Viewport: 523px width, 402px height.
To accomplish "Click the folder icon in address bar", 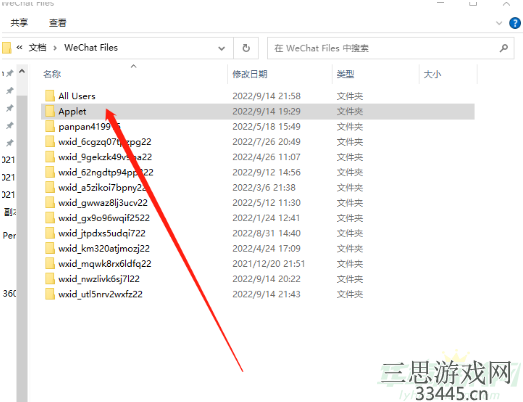I will tap(6, 48).
